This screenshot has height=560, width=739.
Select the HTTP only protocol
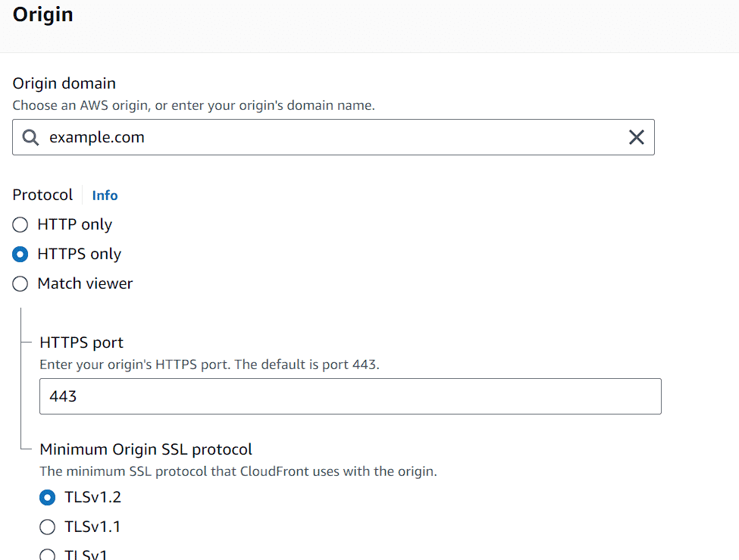click(20, 224)
